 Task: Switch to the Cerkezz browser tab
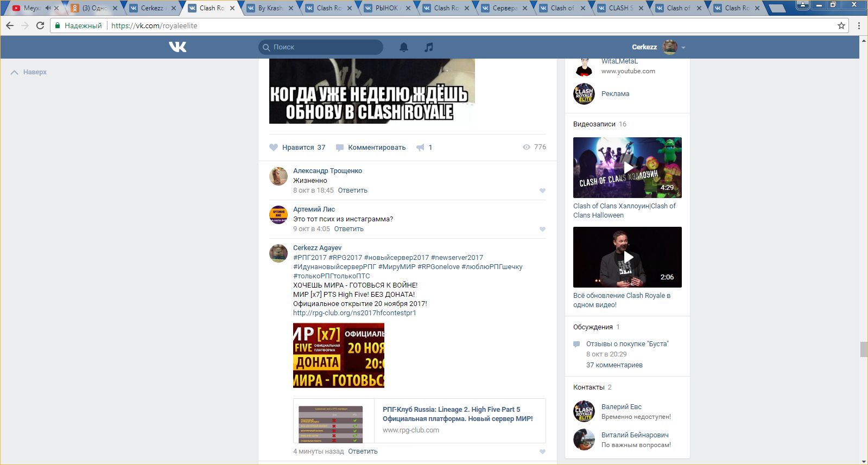pyautogui.click(x=153, y=8)
